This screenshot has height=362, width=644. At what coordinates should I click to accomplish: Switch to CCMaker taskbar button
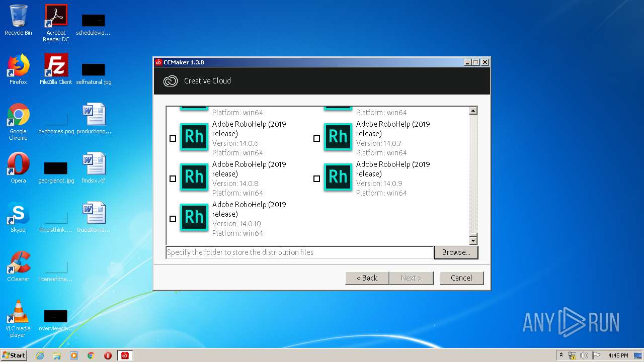pos(125,355)
